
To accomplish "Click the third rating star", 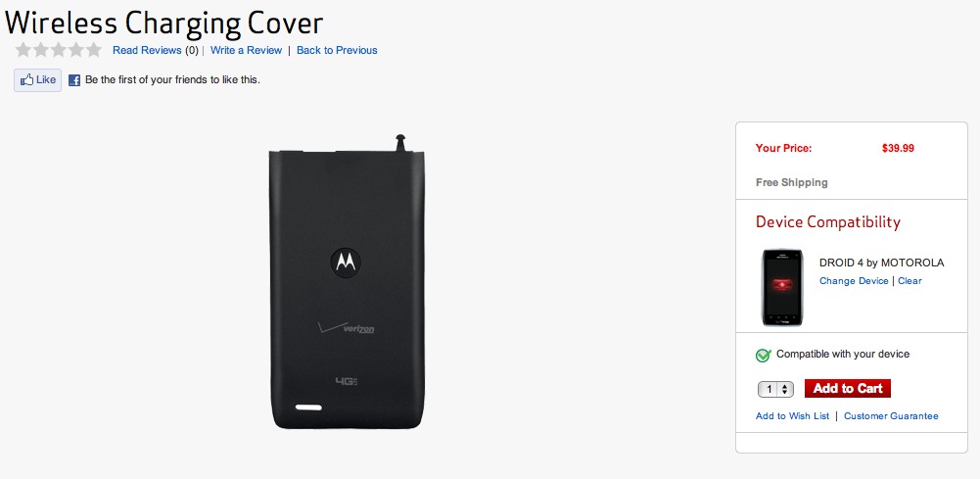I will [58, 50].
